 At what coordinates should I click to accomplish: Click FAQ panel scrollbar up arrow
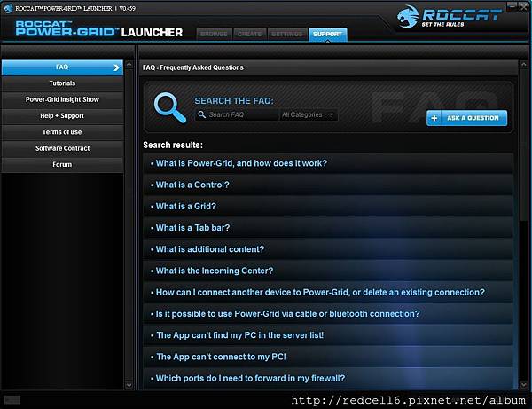pyautogui.click(x=523, y=64)
